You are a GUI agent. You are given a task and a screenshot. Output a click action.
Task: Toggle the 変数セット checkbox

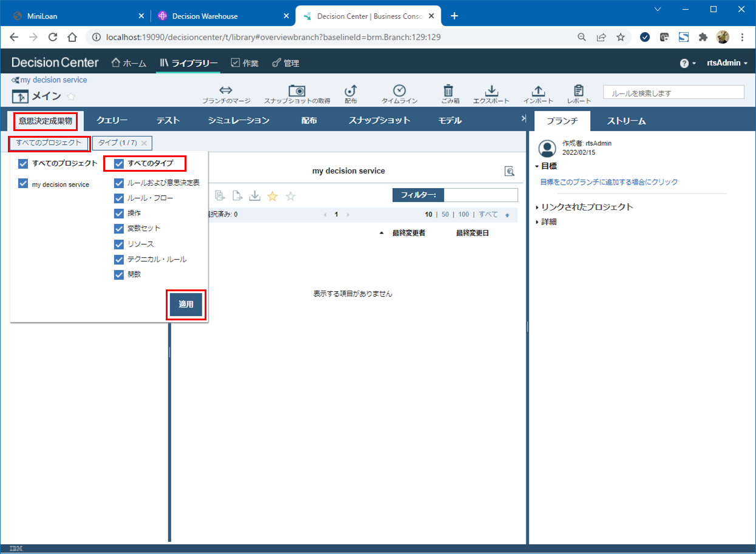pyautogui.click(x=119, y=228)
